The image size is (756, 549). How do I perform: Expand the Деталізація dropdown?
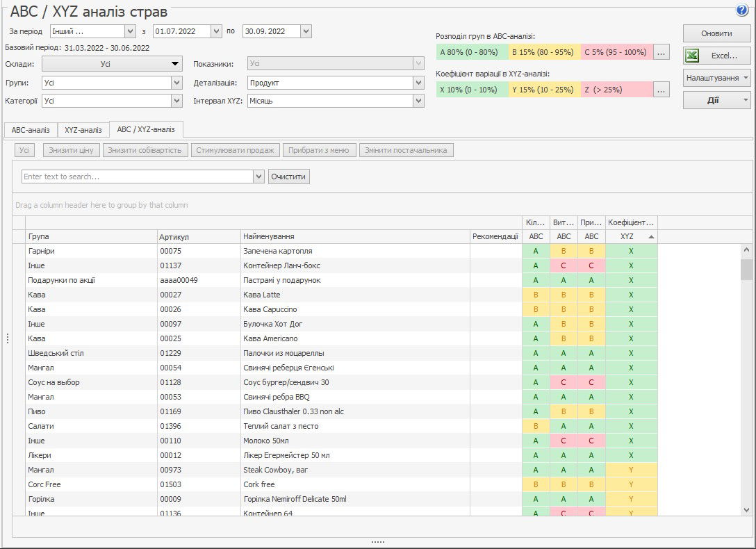pyautogui.click(x=418, y=83)
